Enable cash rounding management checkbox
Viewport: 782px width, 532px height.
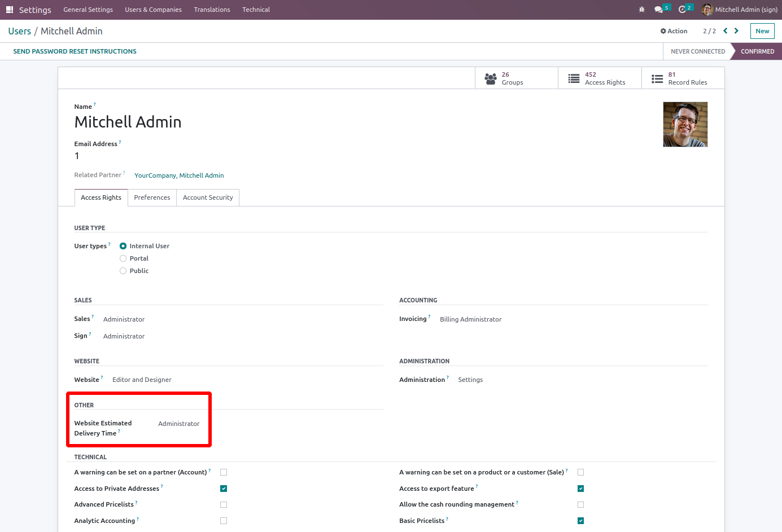click(580, 505)
